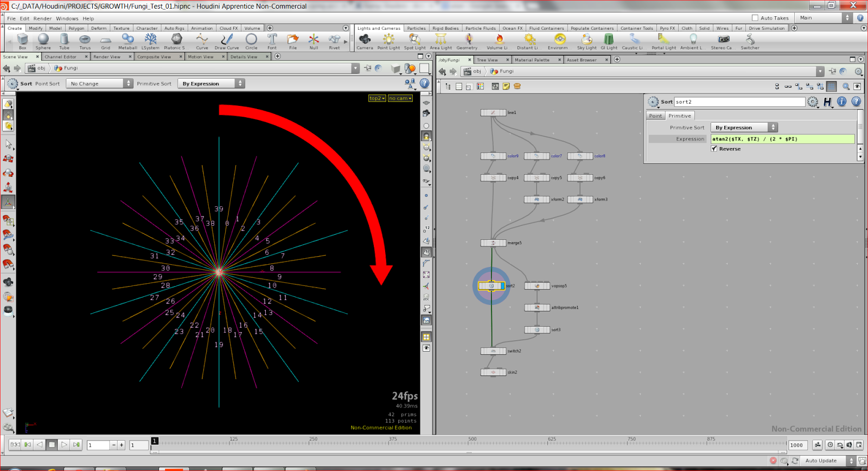Open the File menu

11,18
